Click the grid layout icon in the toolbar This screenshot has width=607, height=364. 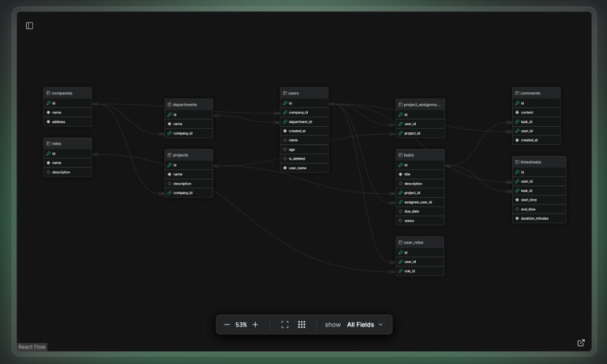pos(302,325)
